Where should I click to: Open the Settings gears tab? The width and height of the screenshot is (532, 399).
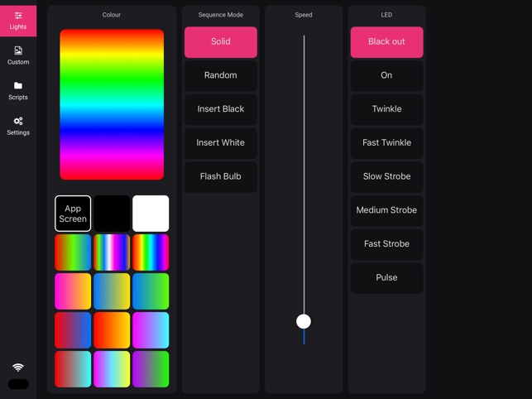[18, 127]
